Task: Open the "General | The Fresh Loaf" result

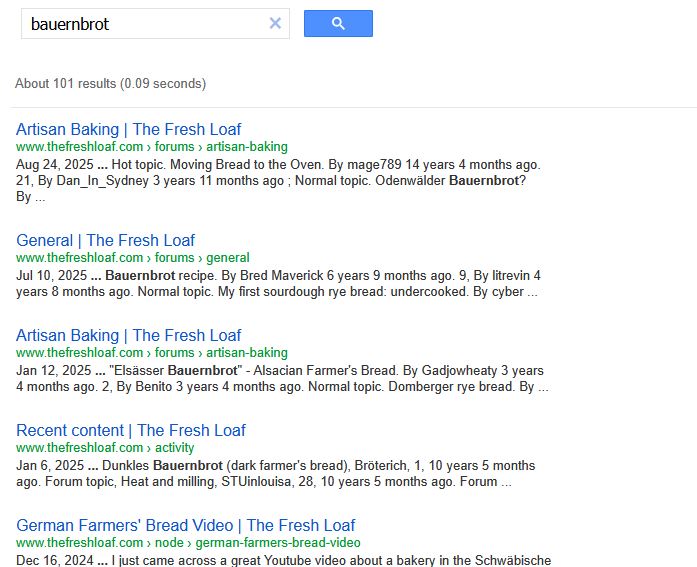Action: (105, 240)
